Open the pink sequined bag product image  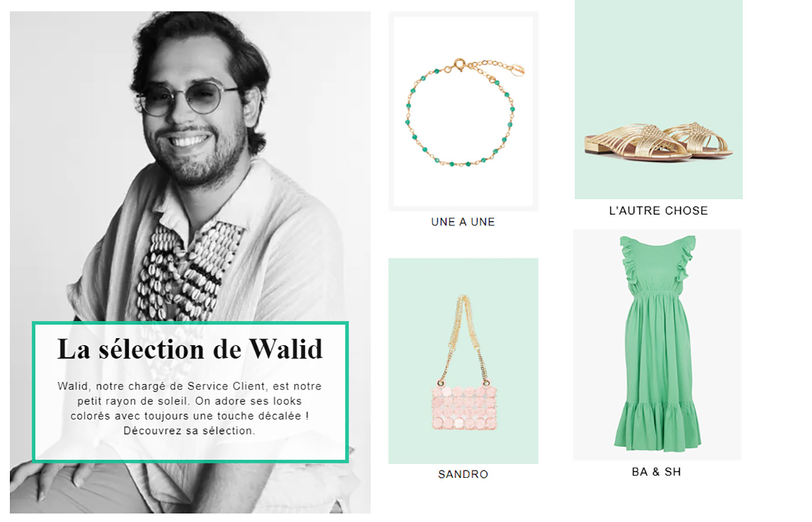463,361
